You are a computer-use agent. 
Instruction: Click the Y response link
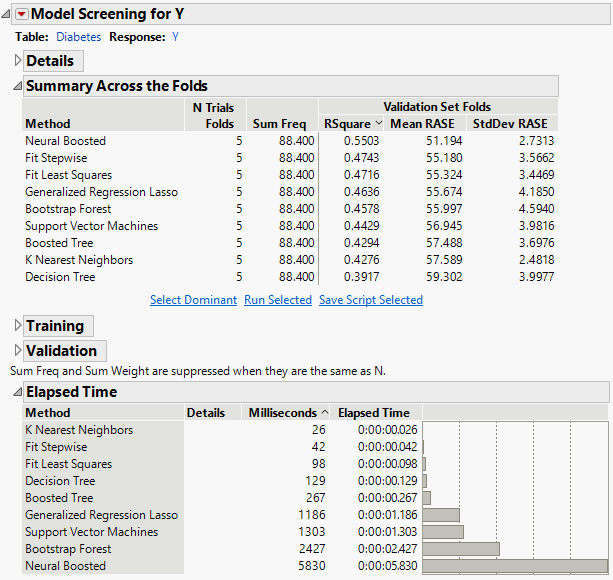[x=176, y=37]
